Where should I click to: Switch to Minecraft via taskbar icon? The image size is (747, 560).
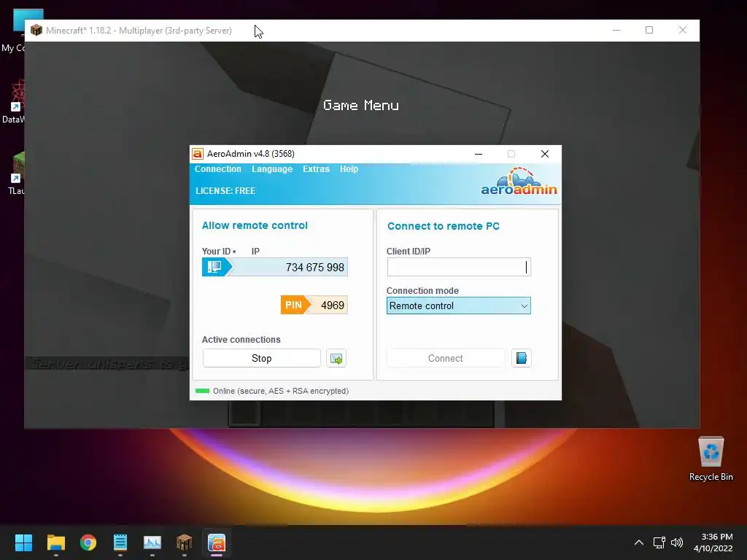click(185, 542)
